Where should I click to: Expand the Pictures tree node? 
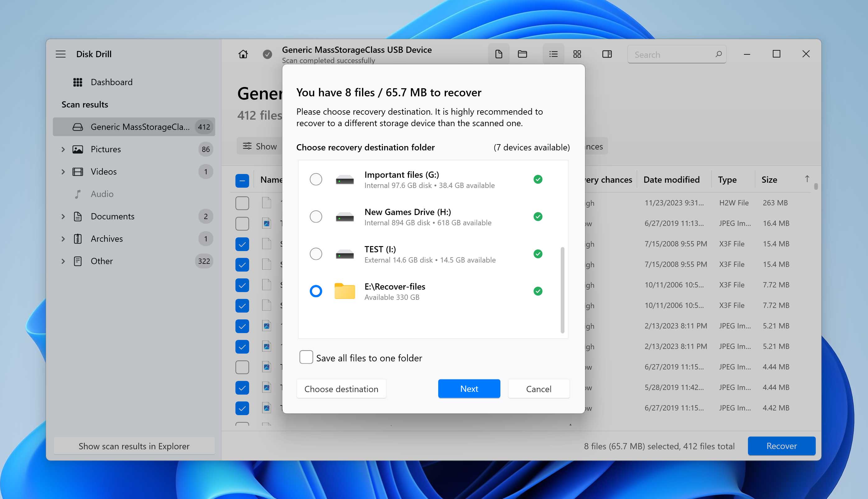click(x=63, y=149)
